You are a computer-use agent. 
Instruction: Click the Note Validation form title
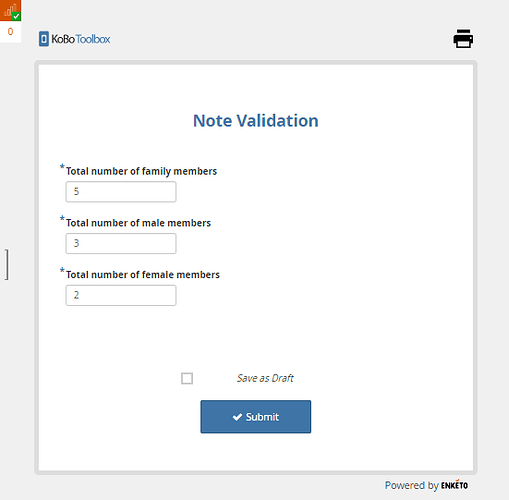pos(256,121)
